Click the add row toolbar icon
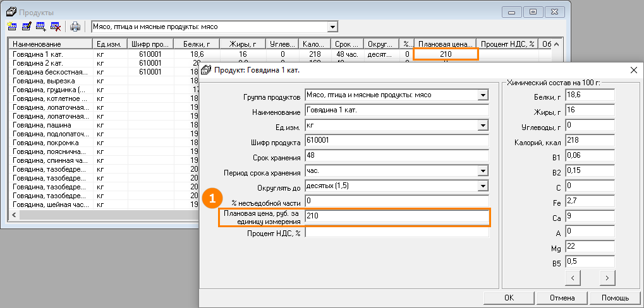 (x=41, y=27)
